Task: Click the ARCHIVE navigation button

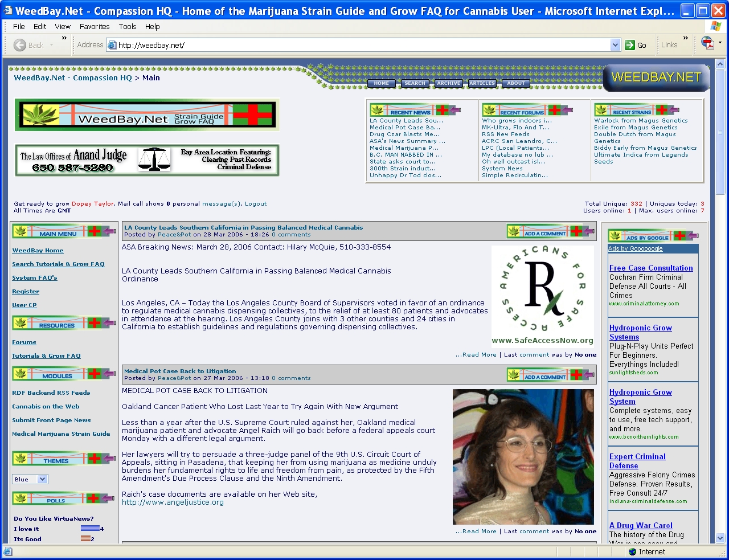Action: (449, 83)
